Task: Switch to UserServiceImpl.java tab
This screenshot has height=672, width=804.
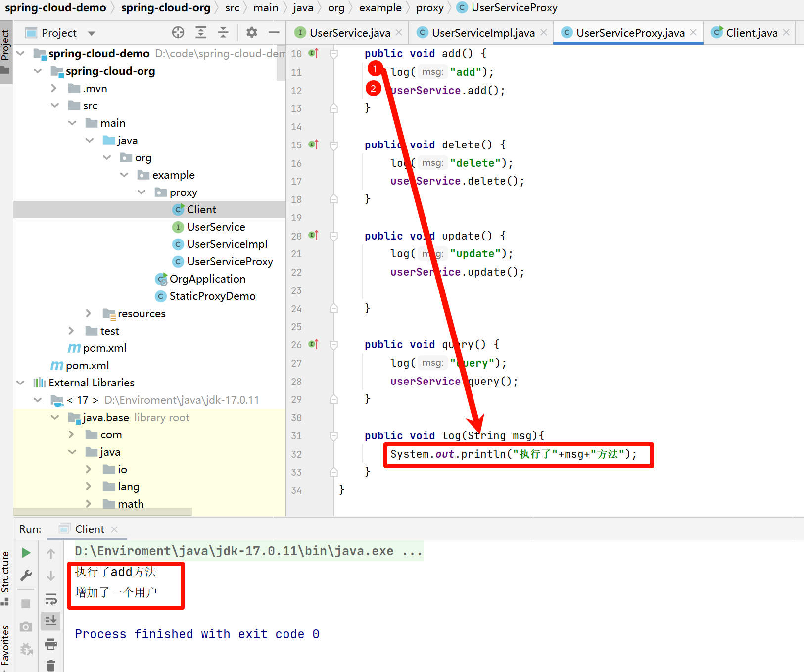Action: click(x=483, y=33)
